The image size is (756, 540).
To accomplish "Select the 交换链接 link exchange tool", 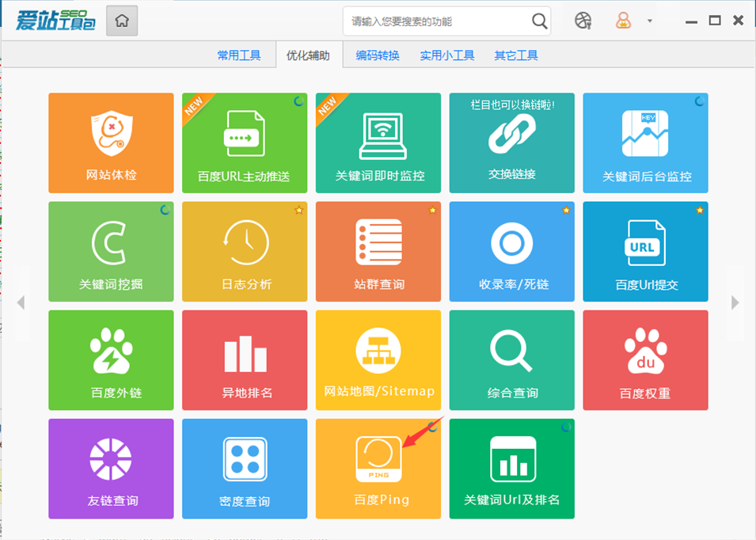I will point(511,143).
